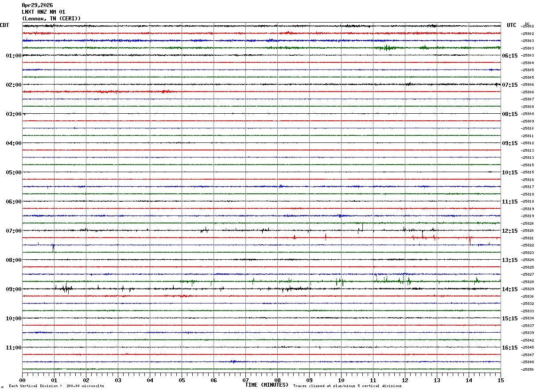
Task: Click the "10:15" UTC time label
Action: 510,173
